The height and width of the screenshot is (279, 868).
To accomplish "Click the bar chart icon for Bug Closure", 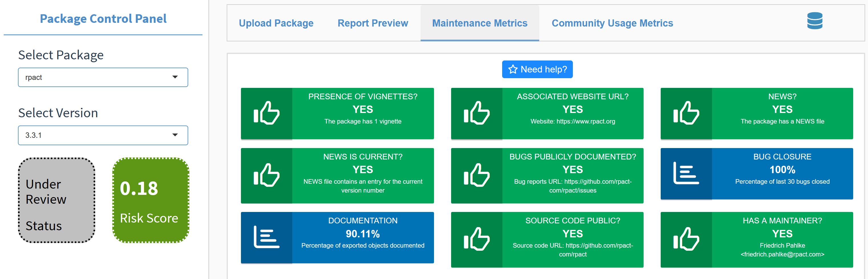I will (686, 173).
